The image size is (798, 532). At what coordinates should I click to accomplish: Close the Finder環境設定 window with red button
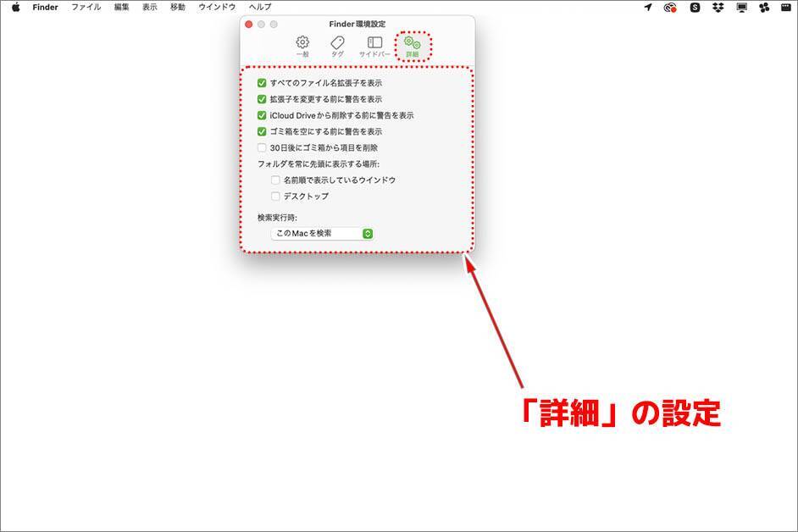click(249, 25)
